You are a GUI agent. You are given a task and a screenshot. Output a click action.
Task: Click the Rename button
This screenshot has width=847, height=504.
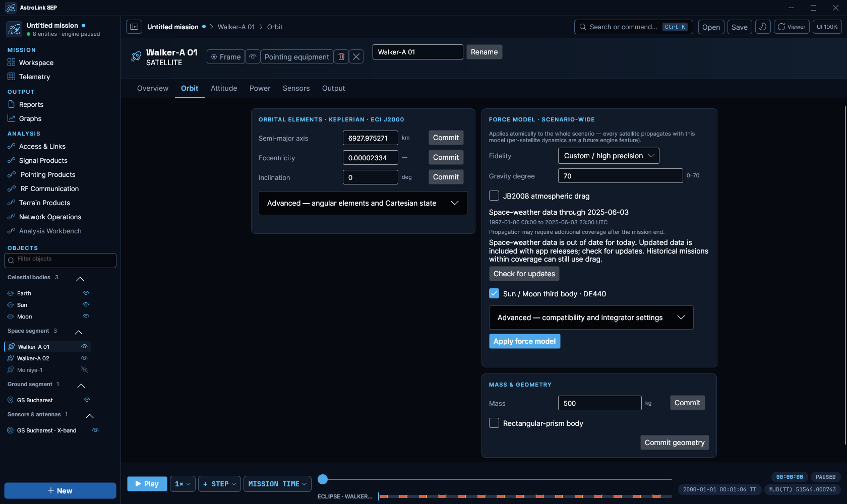485,52
